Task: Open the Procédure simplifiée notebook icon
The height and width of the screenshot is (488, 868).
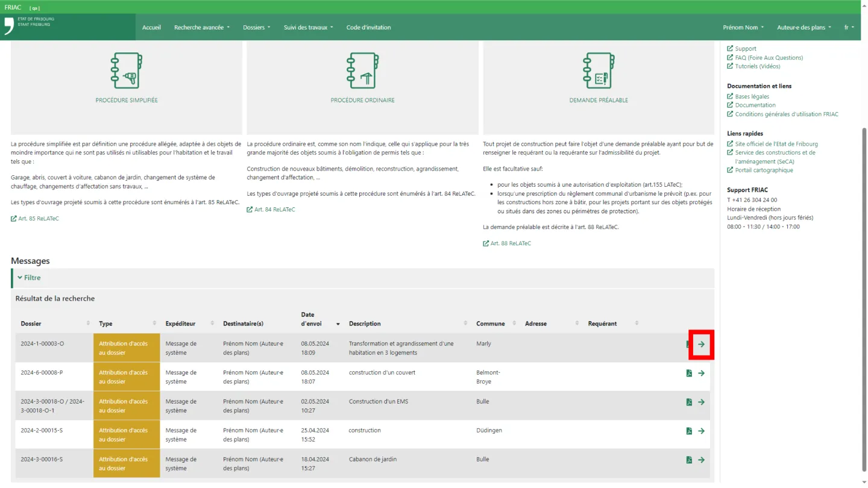Action: (x=127, y=71)
